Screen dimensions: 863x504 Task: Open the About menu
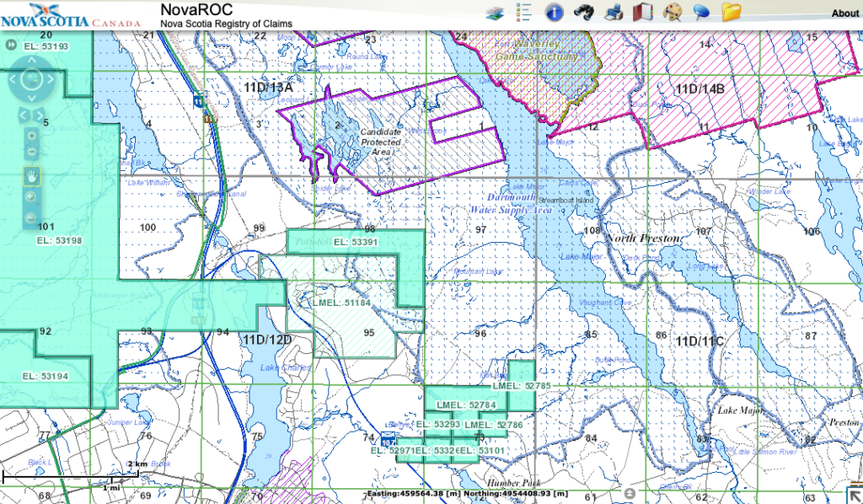point(844,13)
